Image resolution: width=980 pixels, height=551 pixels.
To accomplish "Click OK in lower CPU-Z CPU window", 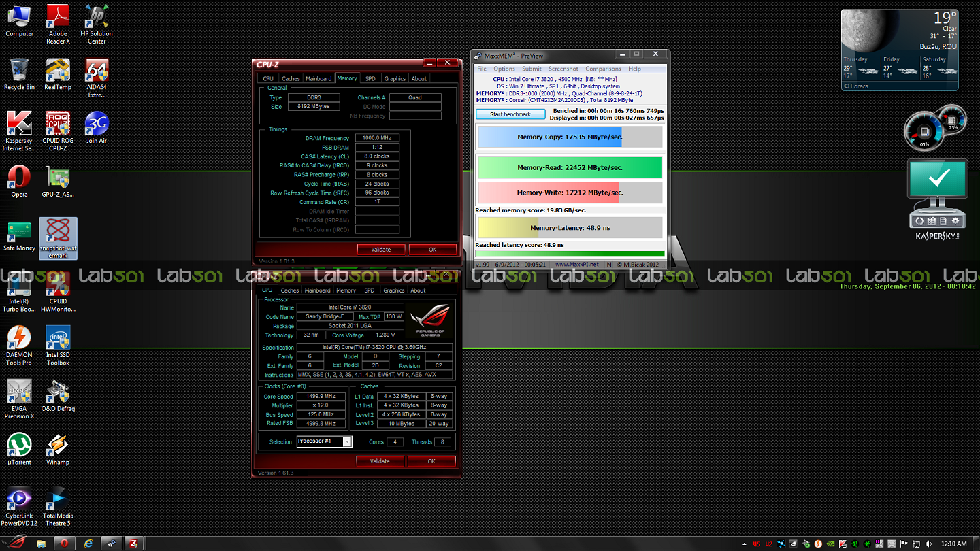I will tap(431, 461).
